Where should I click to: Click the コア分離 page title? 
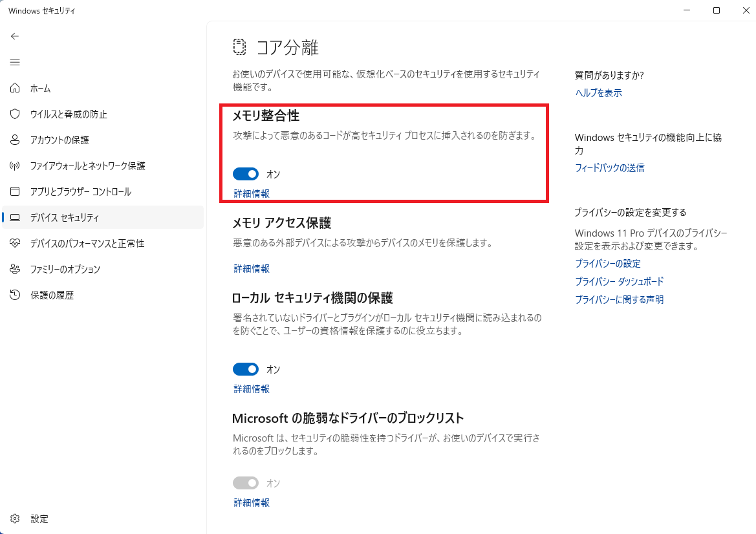[x=287, y=47]
